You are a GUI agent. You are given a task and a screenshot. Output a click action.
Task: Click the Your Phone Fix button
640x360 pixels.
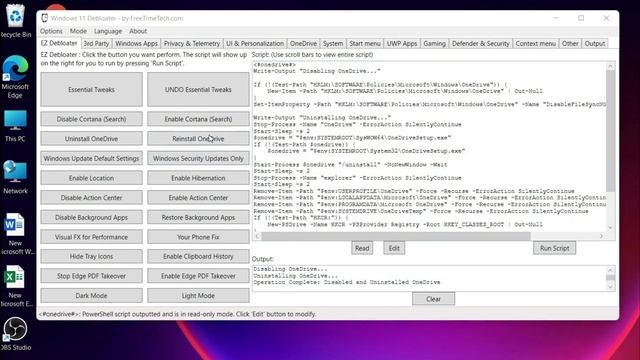pyautogui.click(x=198, y=237)
